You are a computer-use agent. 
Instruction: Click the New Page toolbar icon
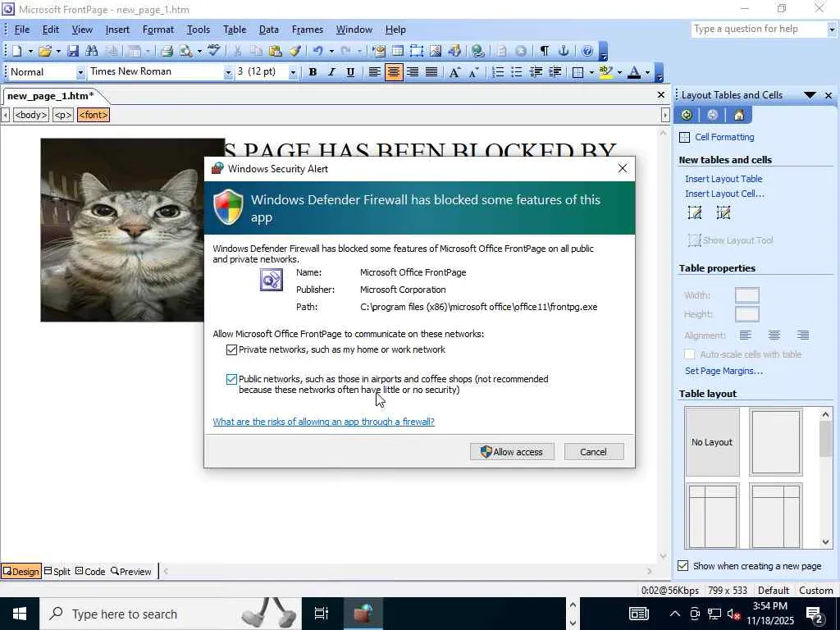pyautogui.click(x=17, y=51)
